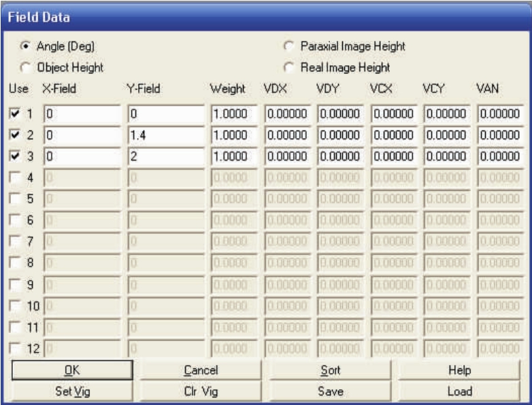Uncheck the Use checkbox for field 2
The height and width of the screenshot is (405, 532).
point(14,135)
